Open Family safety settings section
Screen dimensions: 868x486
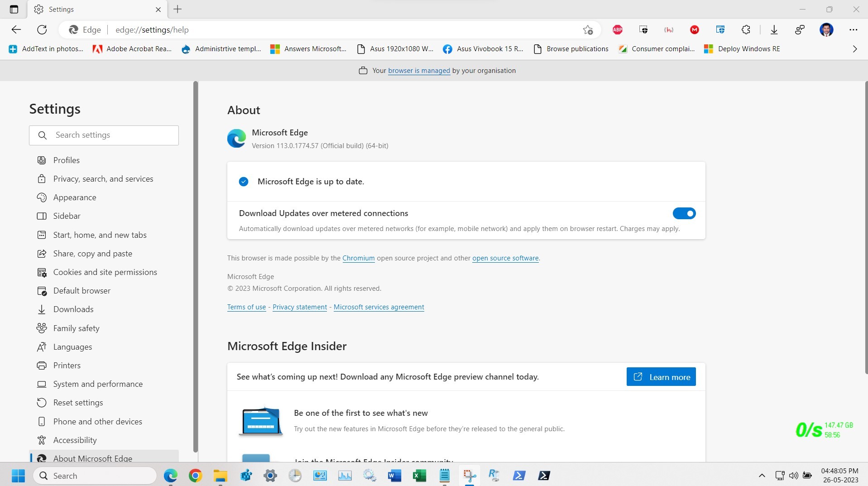[x=104, y=328]
